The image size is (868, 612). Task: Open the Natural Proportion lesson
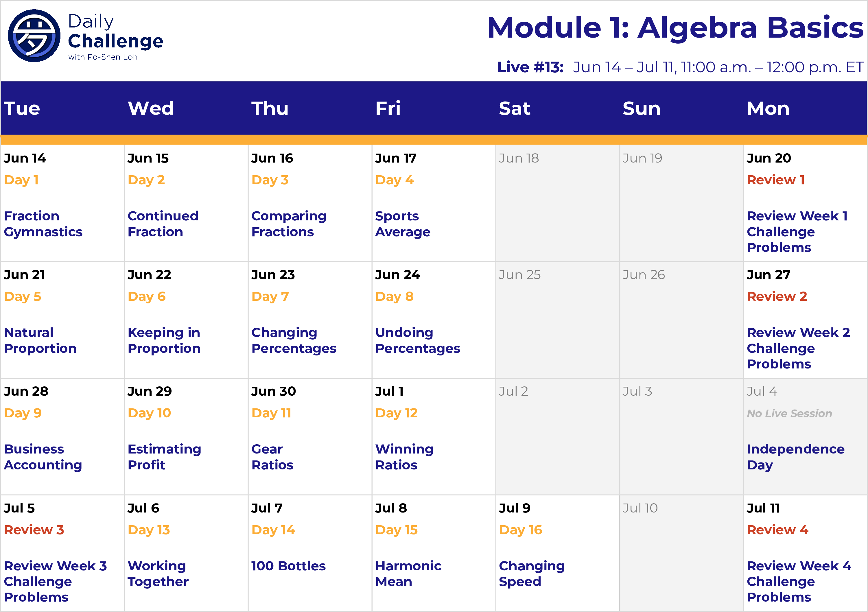[x=40, y=340]
